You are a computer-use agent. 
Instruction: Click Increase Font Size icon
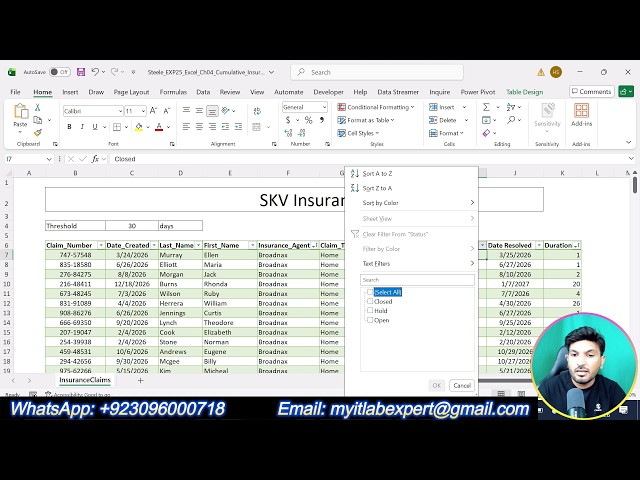[x=153, y=111]
